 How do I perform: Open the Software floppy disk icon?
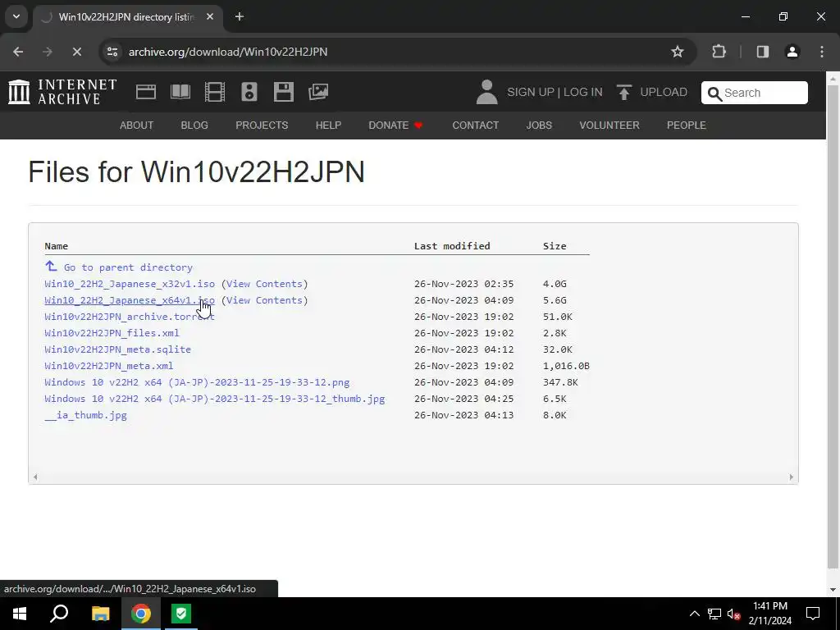click(x=283, y=92)
